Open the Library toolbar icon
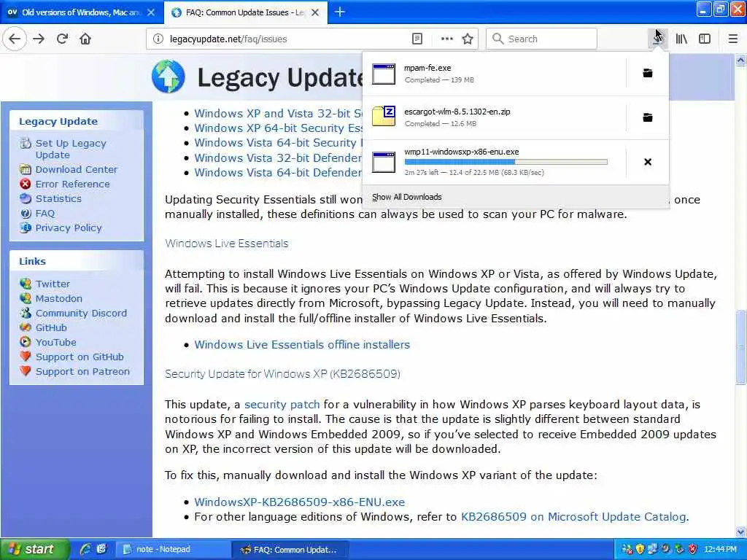The width and height of the screenshot is (747, 560). click(x=681, y=39)
